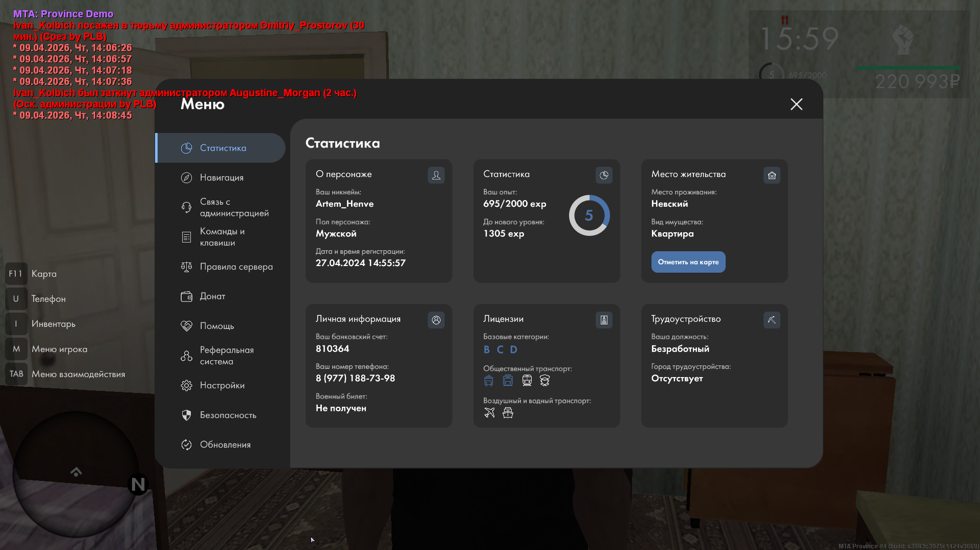Click the document icon in Лицензии card
Image resolution: width=980 pixels, height=550 pixels.
[604, 320]
